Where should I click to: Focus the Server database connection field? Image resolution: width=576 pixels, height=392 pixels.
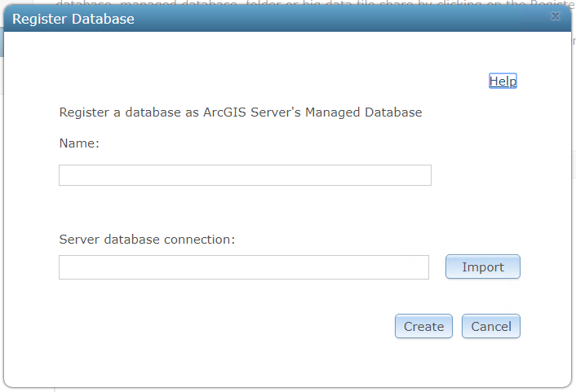click(243, 267)
